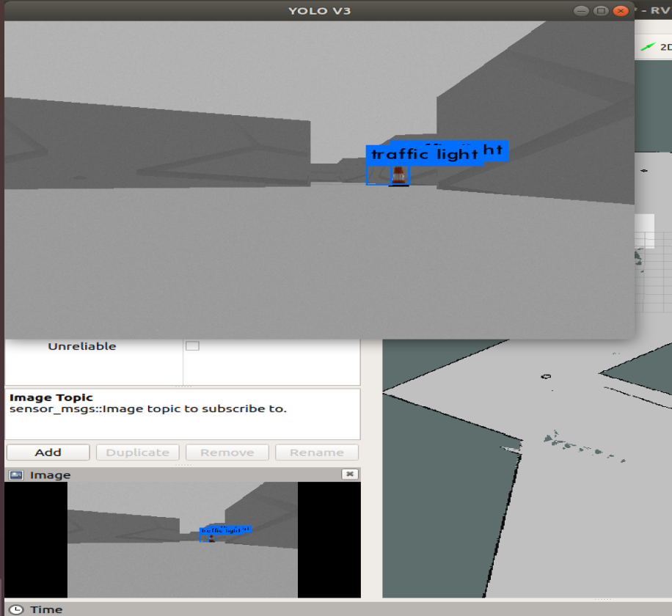Click the Image Topic description heading

(51, 397)
